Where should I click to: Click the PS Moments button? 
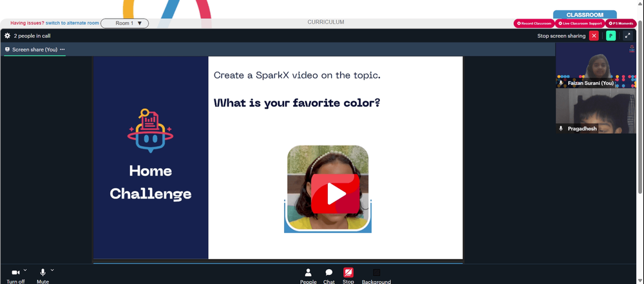(x=621, y=23)
